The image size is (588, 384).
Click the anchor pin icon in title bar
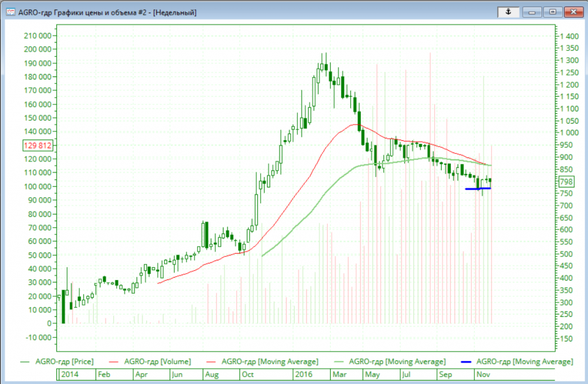click(508, 12)
